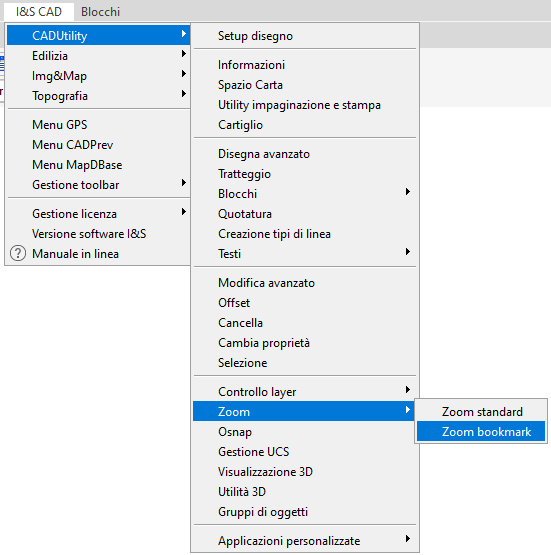Select Informazioni entry

[304, 65]
